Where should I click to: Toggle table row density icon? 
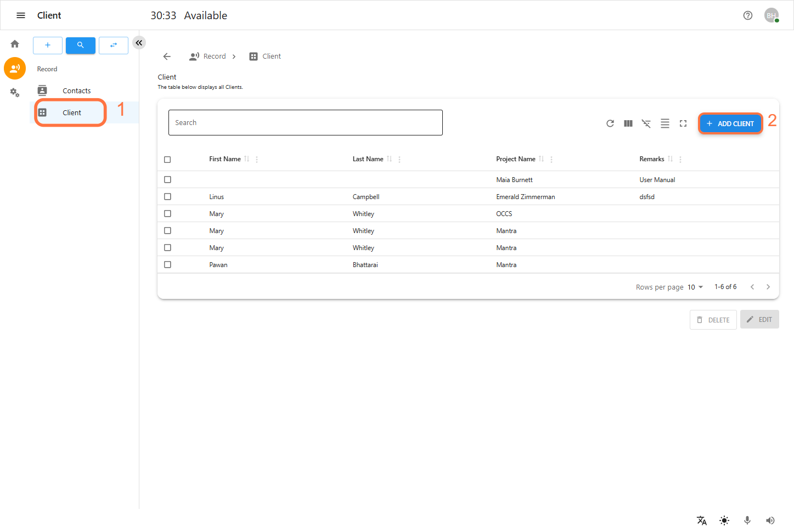(665, 123)
